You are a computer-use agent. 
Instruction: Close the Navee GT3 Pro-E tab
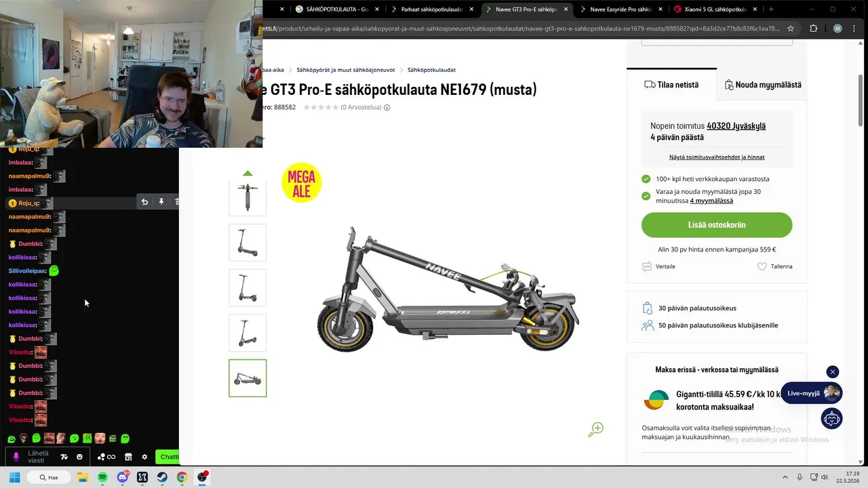[565, 9]
